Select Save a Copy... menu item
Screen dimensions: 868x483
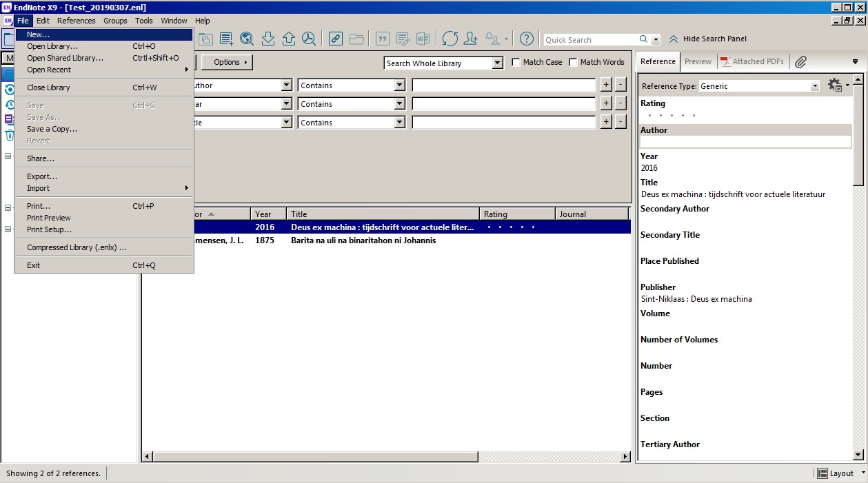pos(103,129)
